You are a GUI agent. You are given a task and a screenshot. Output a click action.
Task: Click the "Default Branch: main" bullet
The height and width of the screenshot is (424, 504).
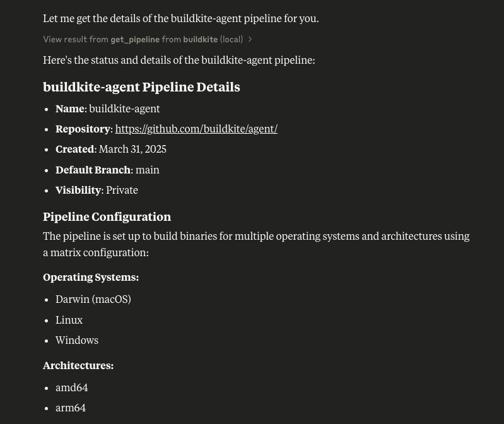[107, 170]
